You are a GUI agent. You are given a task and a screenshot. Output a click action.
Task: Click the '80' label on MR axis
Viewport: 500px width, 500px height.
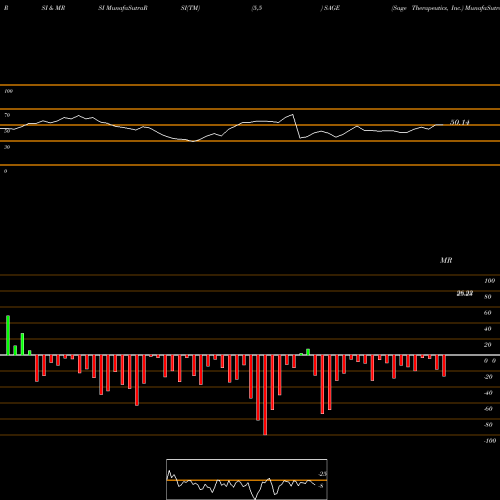pyautogui.click(x=488, y=297)
